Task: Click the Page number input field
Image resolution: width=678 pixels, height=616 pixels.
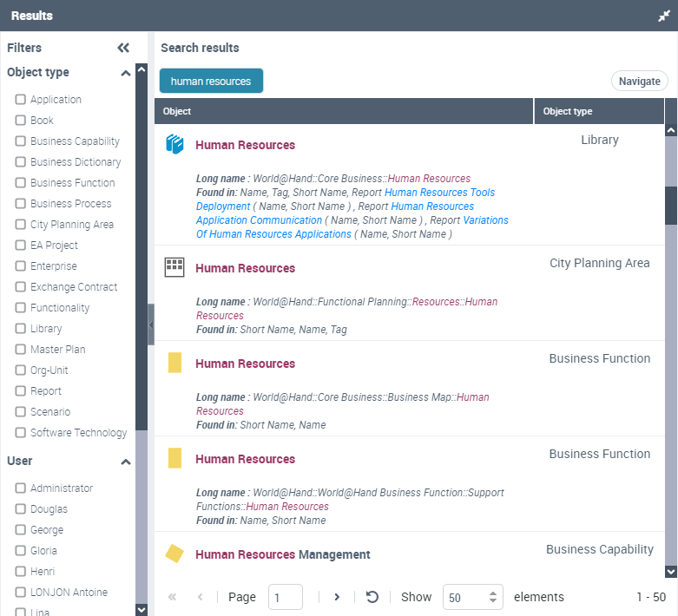Action: click(x=286, y=597)
